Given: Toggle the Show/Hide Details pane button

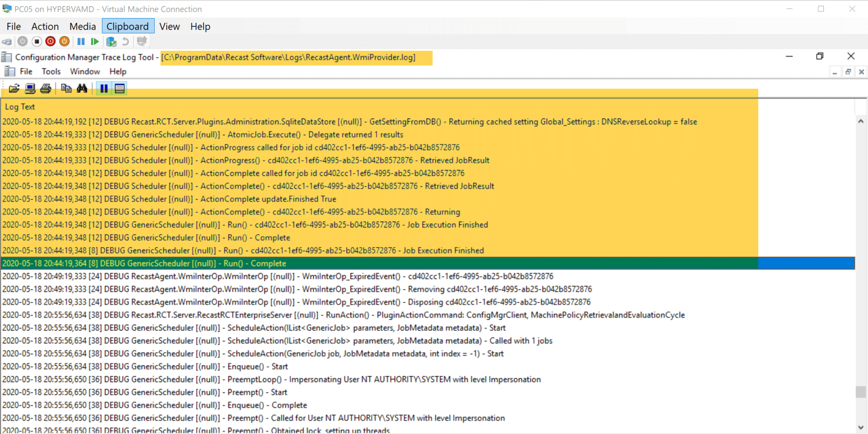Looking at the screenshot, I should [120, 89].
